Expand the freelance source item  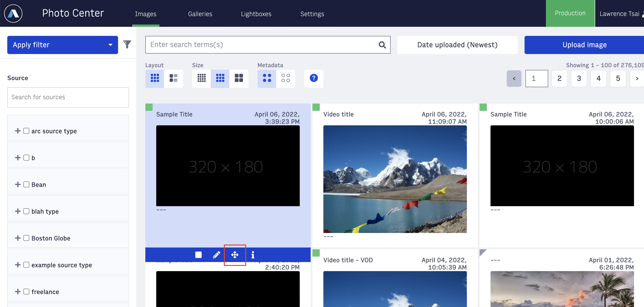(x=17, y=292)
